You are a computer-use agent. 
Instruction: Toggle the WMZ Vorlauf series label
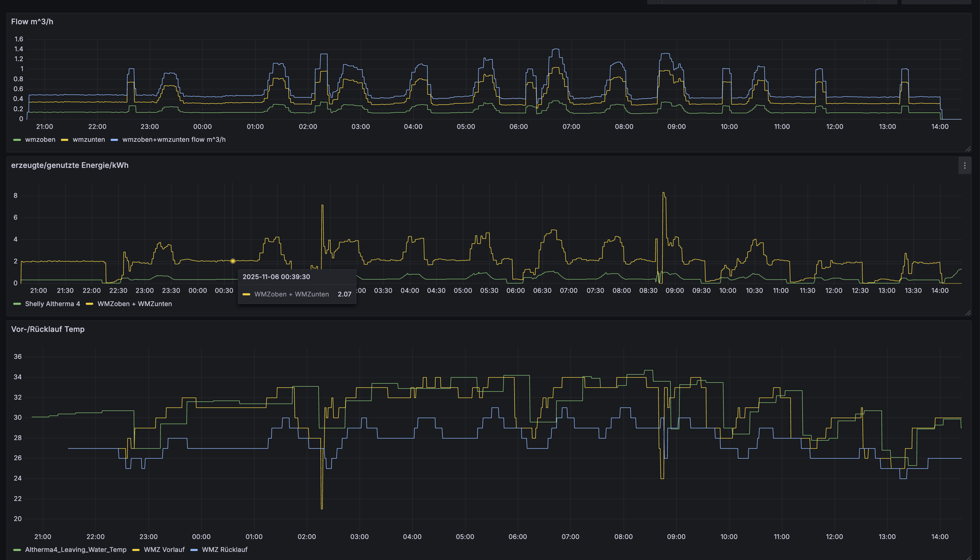pyautogui.click(x=164, y=550)
